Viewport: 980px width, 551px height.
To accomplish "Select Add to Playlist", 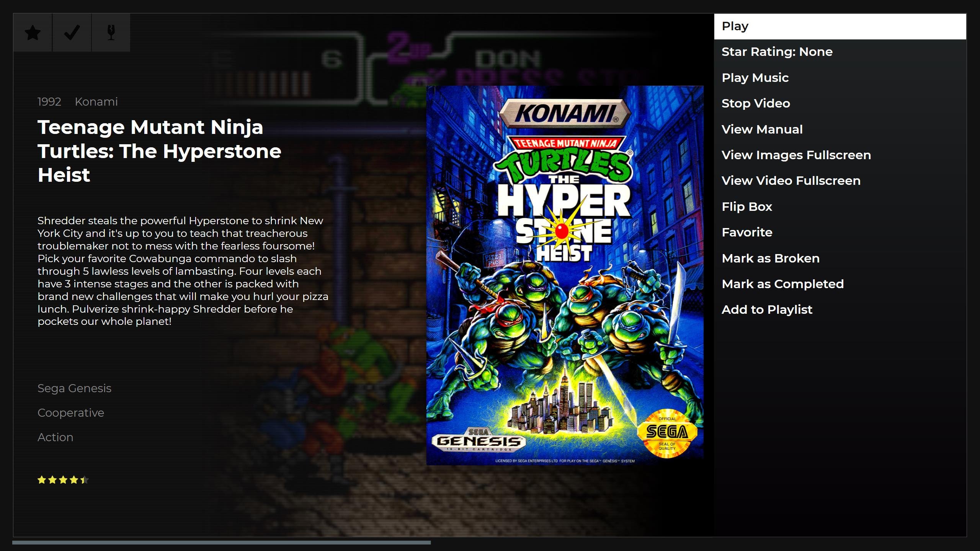I will pos(840,310).
